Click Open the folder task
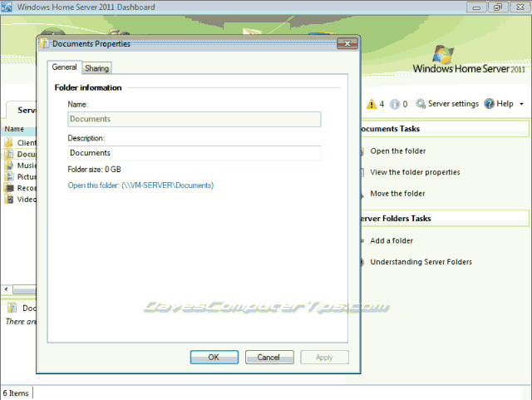 click(x=397, y=151)
